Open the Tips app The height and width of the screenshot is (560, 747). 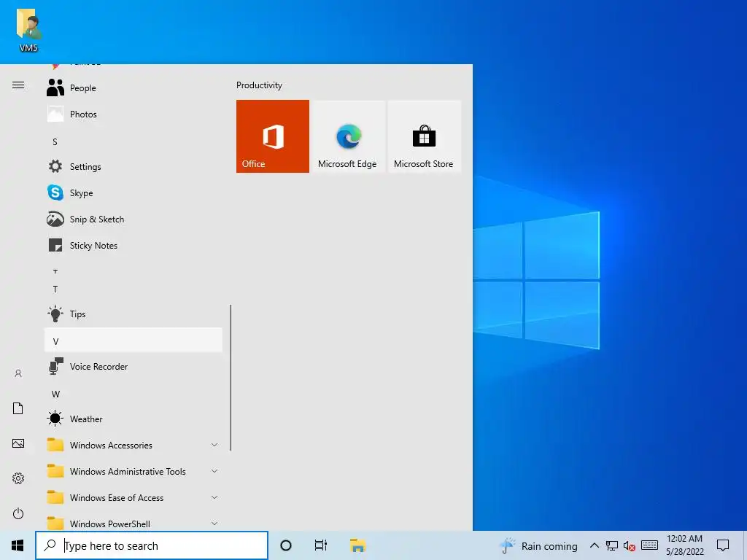tap(133, 314)
